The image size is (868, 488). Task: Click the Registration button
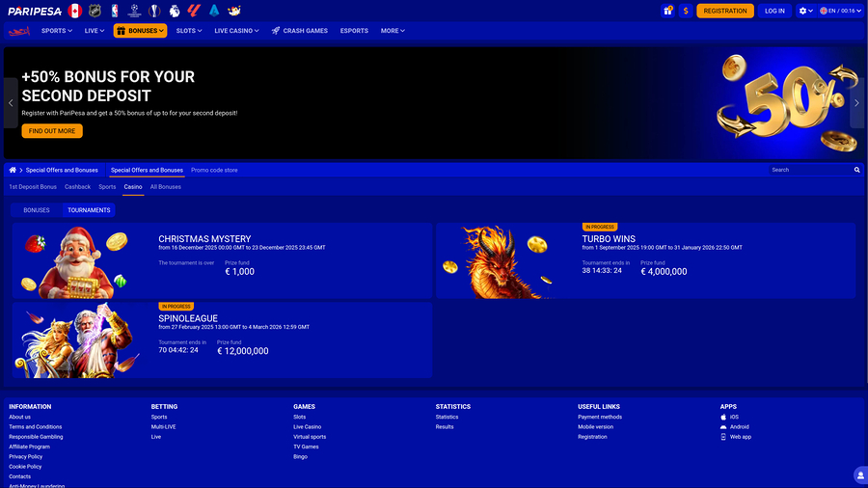click(x=725, y=11)
